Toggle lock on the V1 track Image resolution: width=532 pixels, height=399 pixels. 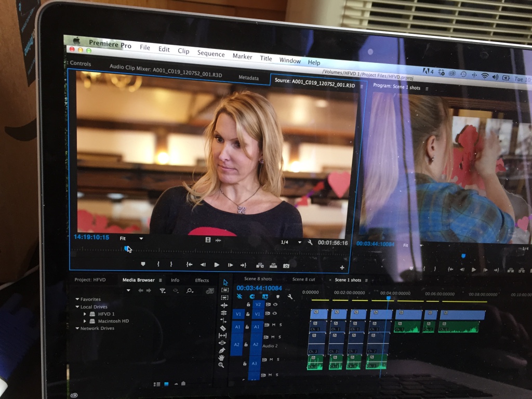pos(247,314)
